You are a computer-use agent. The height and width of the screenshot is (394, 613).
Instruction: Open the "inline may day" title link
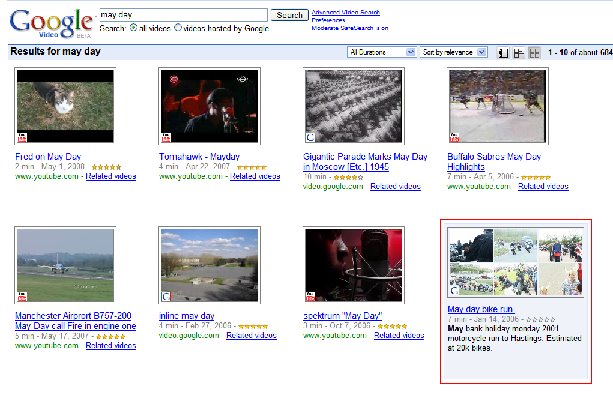click(x=186, y=316)
